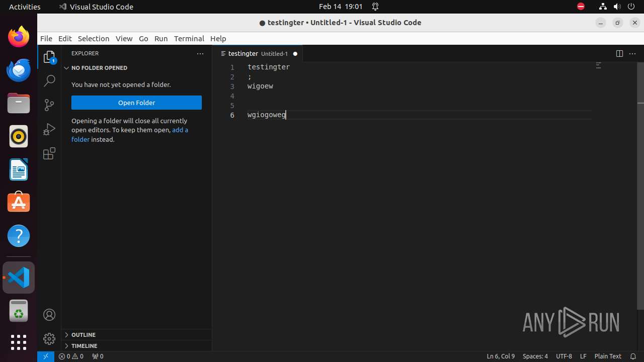Image resolution: width=644 pixels, height=362 pixels.
Task: Open volume icon in system tray
Action: pos(617,7)
